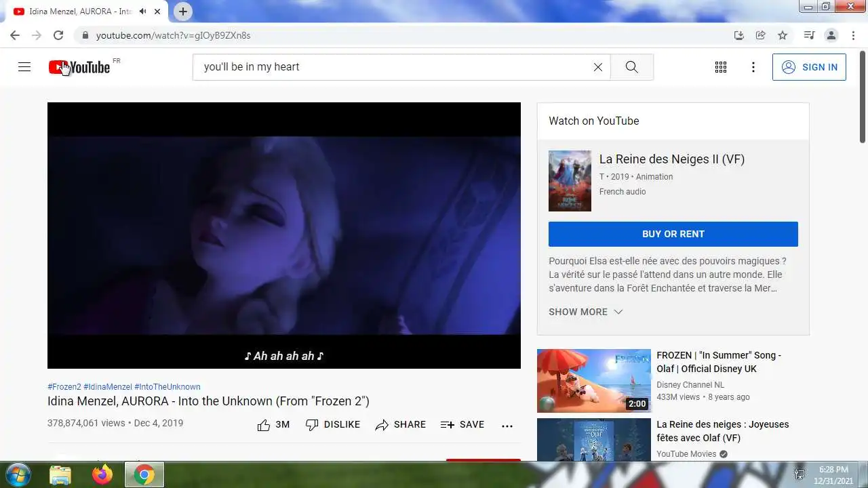This screenshot has width=868, height=488.
Task: Click La Reine des Neiges II title
Action: [672, 159]
